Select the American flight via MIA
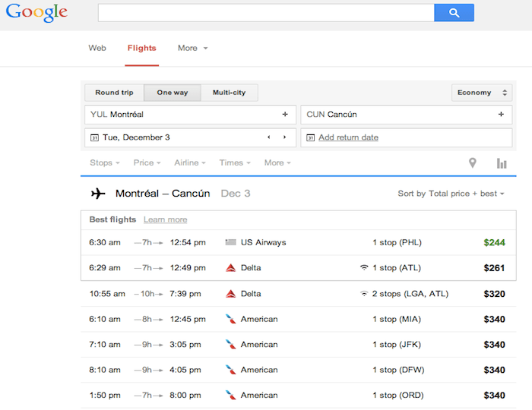Screen dimensions: 532x410 tap(299, 319)
